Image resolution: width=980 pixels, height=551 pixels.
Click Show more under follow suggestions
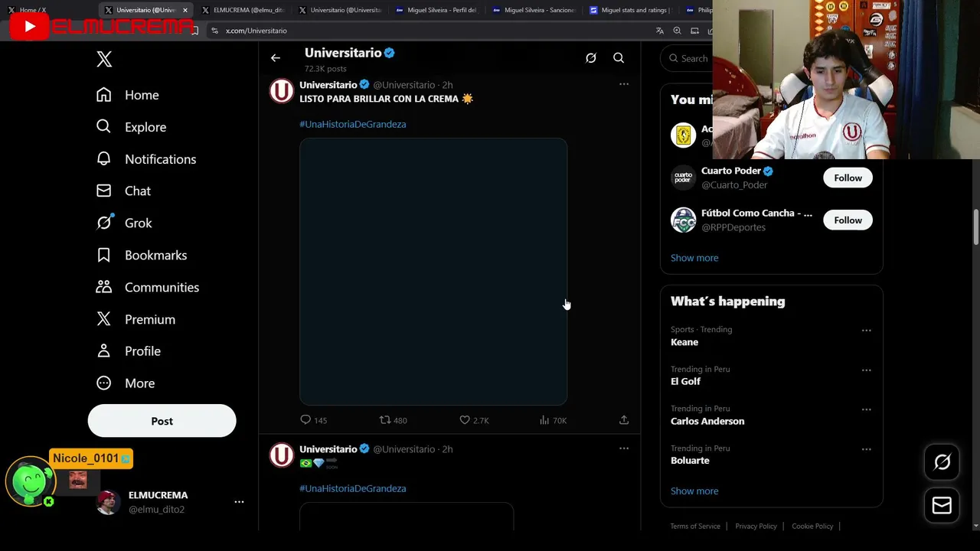click(x=694, y=258)
